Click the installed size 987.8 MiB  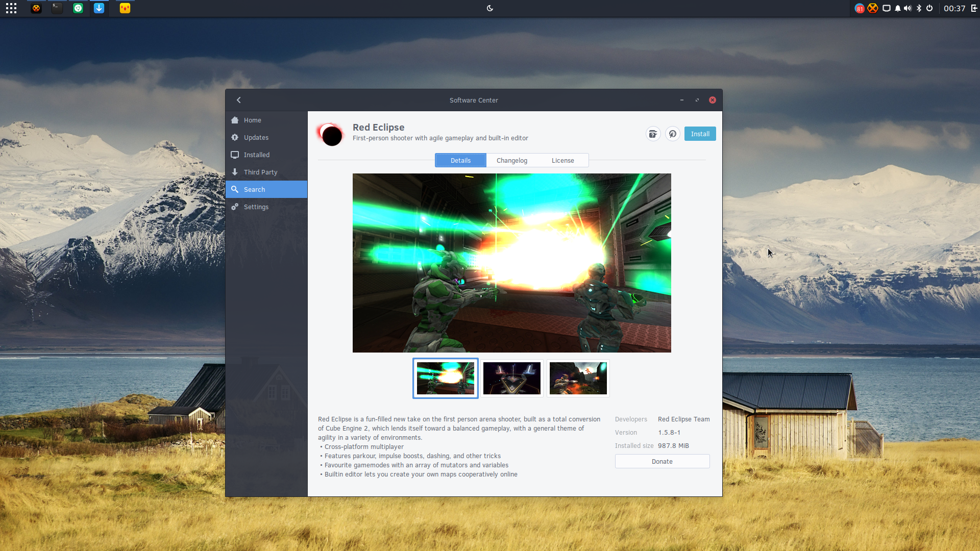[673, 445]
